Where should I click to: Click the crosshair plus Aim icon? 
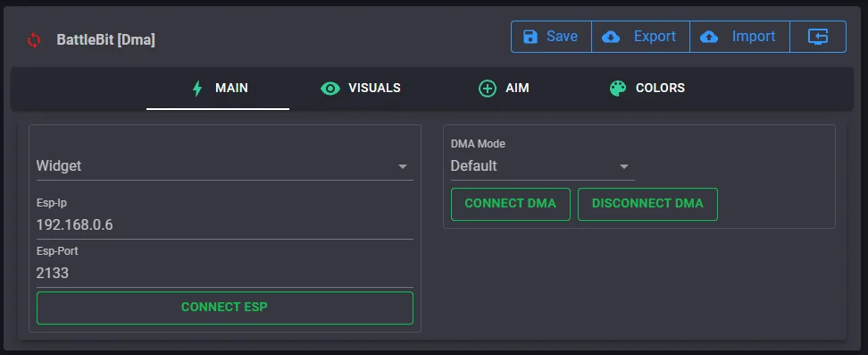click(x=488, y=89)
